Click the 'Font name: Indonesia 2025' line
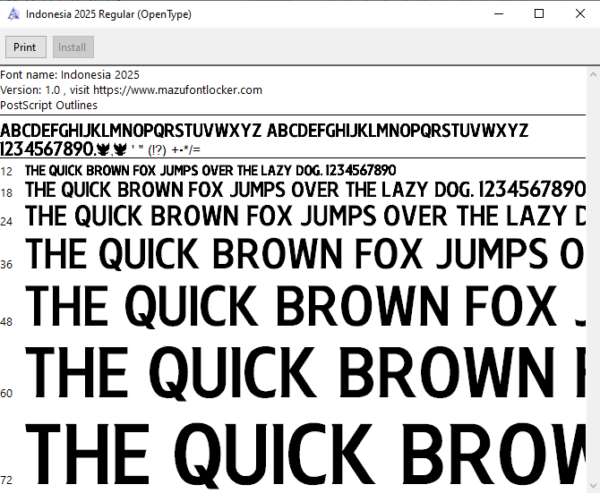The width and height of the screenshot is (600, 493). (70, 75)
